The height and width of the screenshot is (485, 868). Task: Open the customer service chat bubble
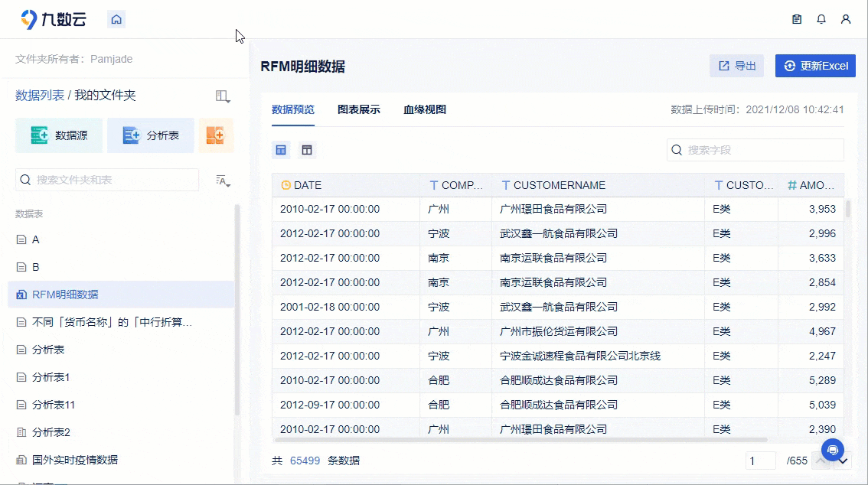pyautogui.click(x=833, y=450)
